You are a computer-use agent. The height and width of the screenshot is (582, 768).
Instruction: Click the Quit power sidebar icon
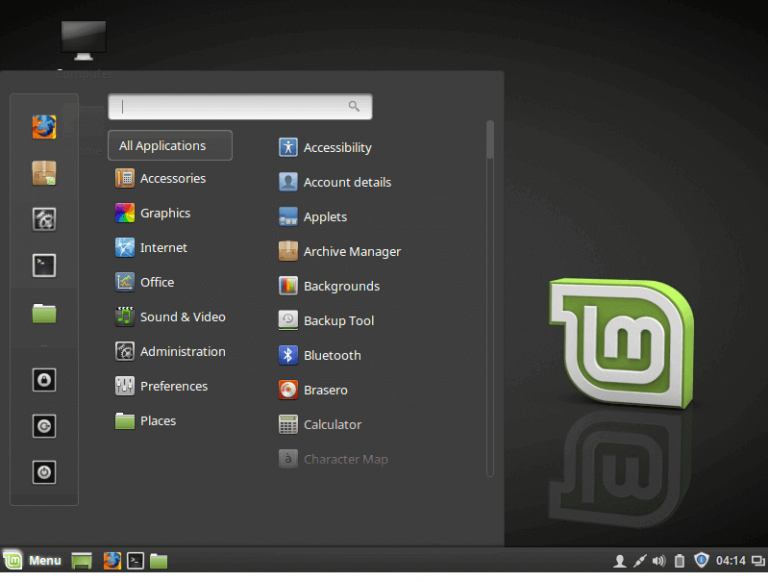(x=44, y=472)
